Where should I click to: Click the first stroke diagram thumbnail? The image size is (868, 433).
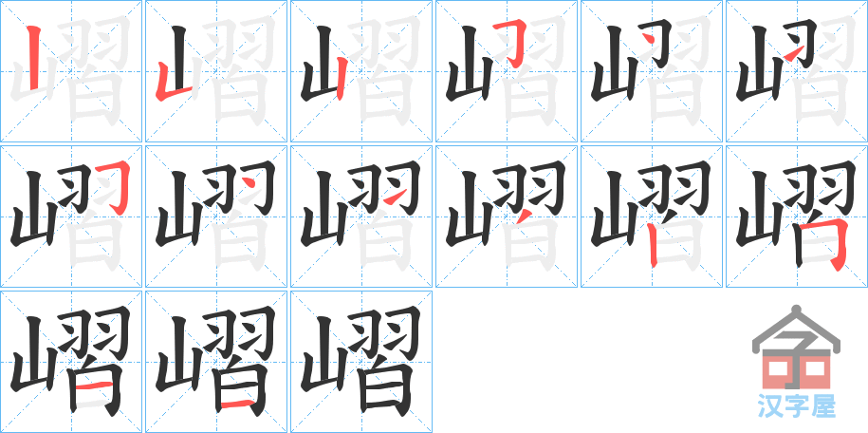71,71
